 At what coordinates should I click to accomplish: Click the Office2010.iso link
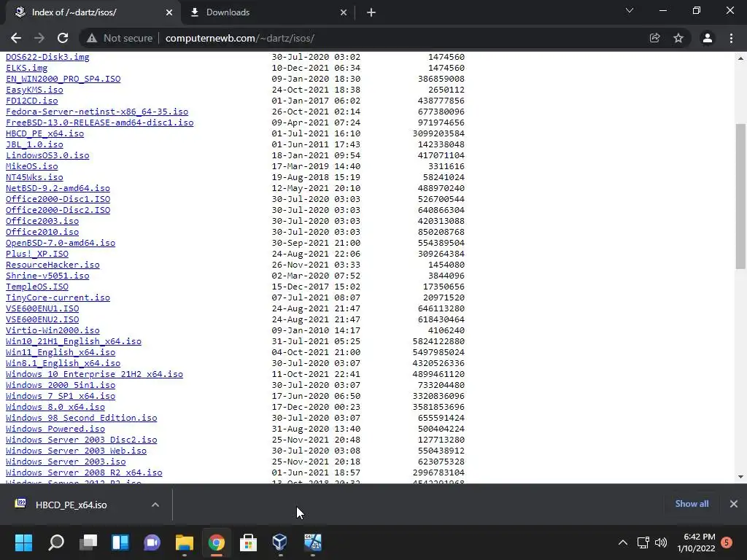pyautogui.click(x=42, y=233)
